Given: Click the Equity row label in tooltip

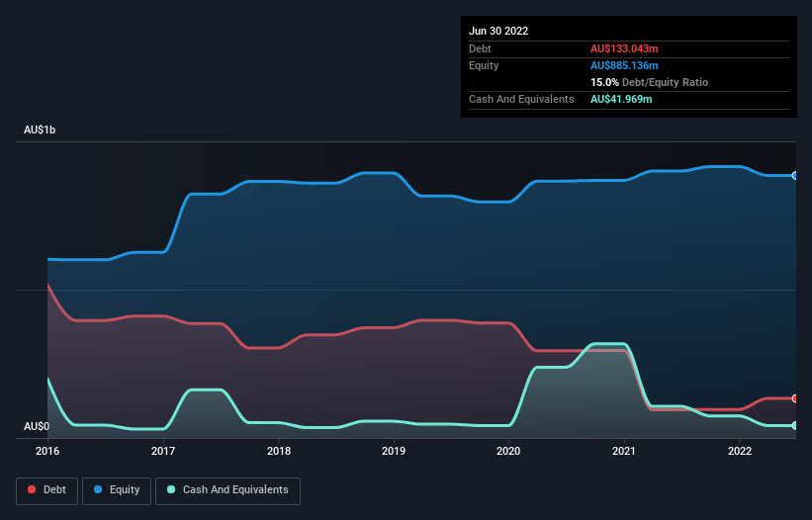Looking at the screenshot, I should [484, 65].
